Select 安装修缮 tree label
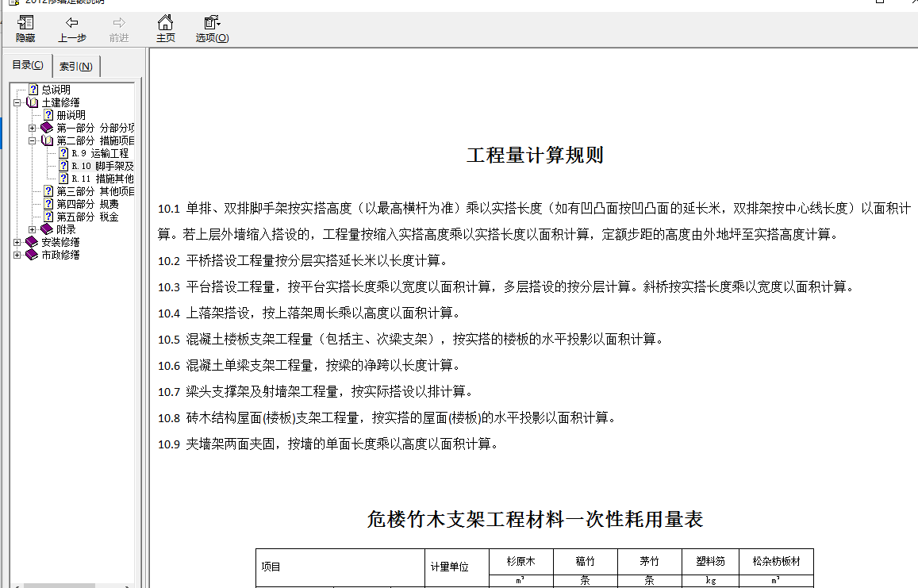918x588 pixels. click(x=60, y=243)
